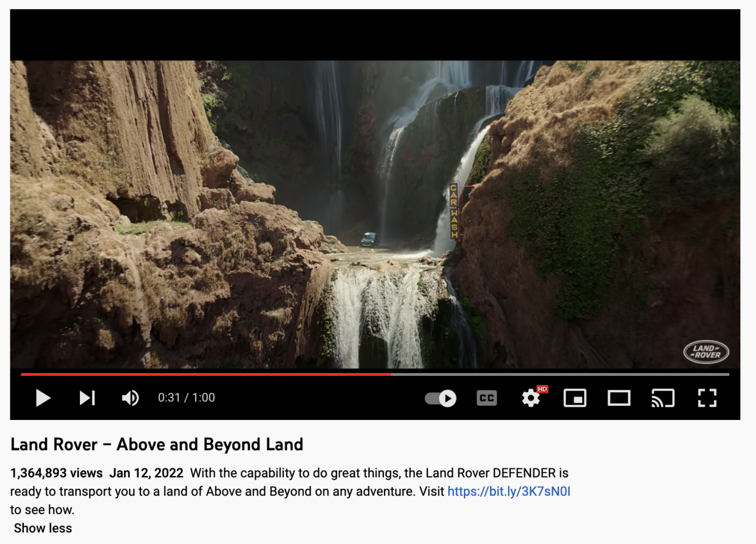Seek back on the red played progress

(x=206, y=374)
